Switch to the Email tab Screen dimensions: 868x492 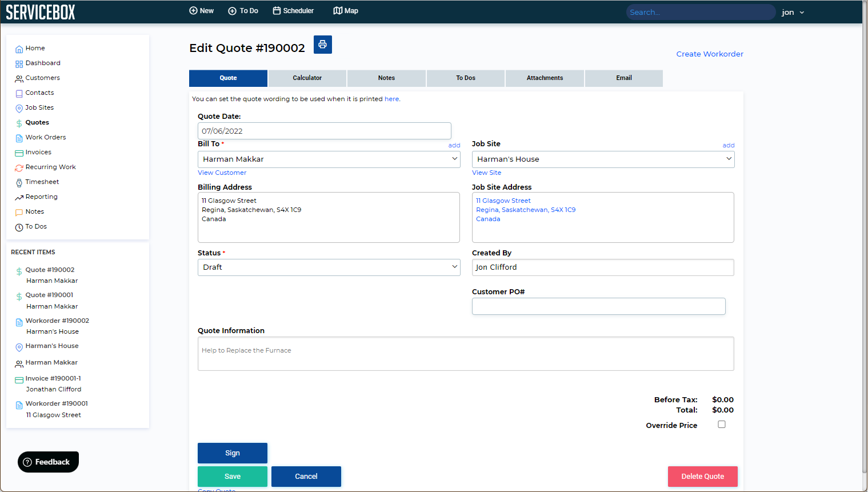pyautogui.click(x=624, y=78)
